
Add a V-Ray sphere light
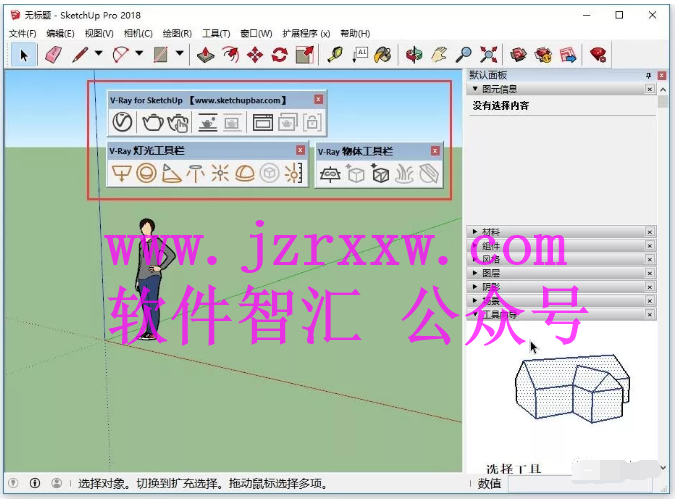147,173
